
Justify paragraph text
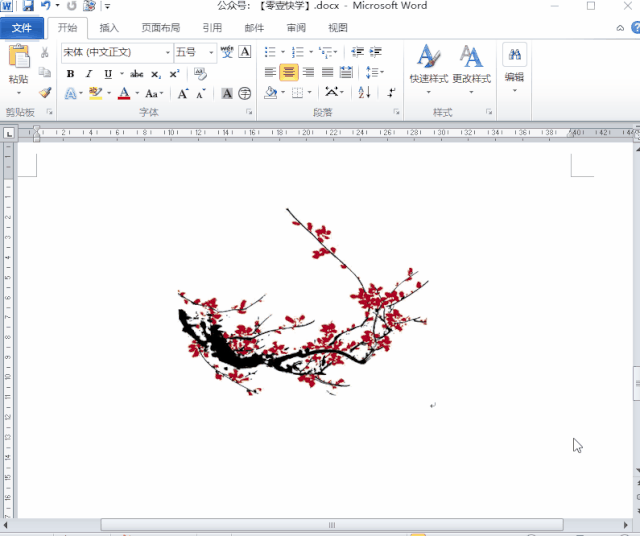pos(327,72)
